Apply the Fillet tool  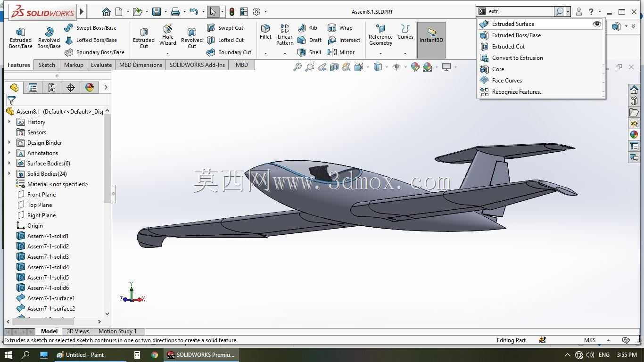[x=265, y=32]
